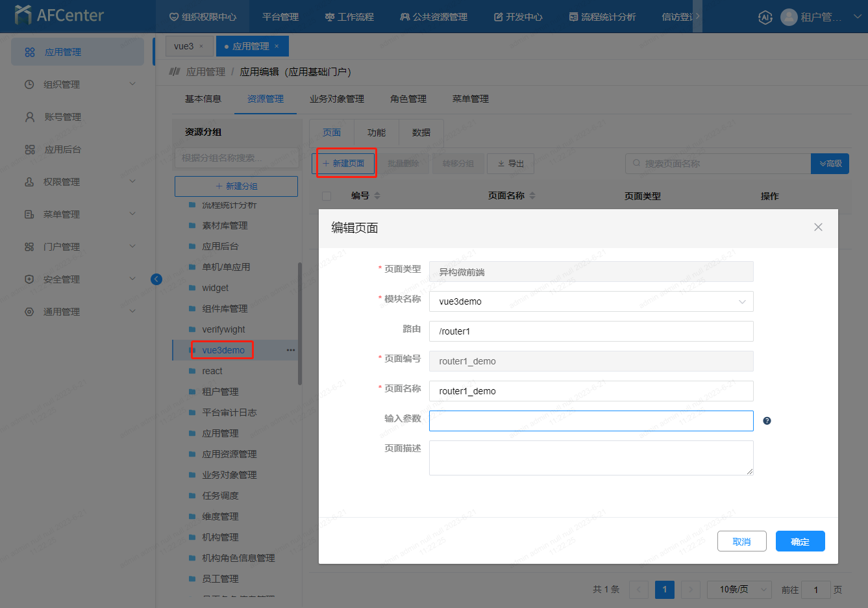Click the 路由 input field with /router1

[x=591, y=331]
